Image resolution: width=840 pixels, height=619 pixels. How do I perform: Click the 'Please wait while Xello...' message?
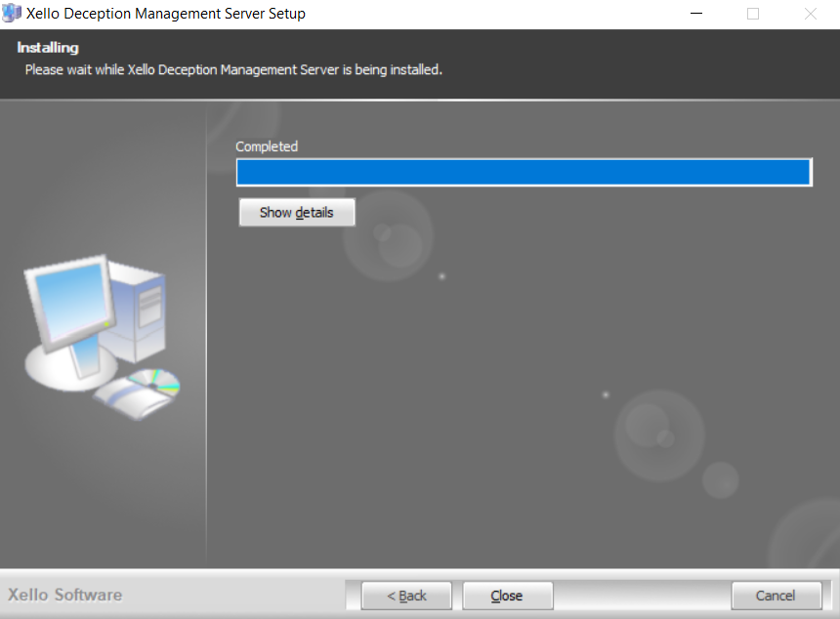tap(233, 69)
